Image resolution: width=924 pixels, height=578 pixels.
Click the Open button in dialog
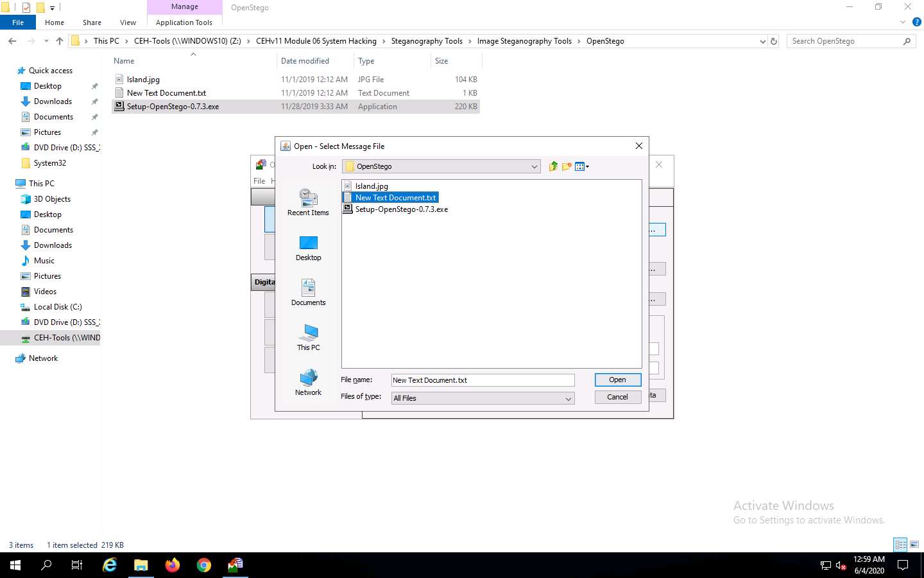pyautogui.click(x=617, y=380)
